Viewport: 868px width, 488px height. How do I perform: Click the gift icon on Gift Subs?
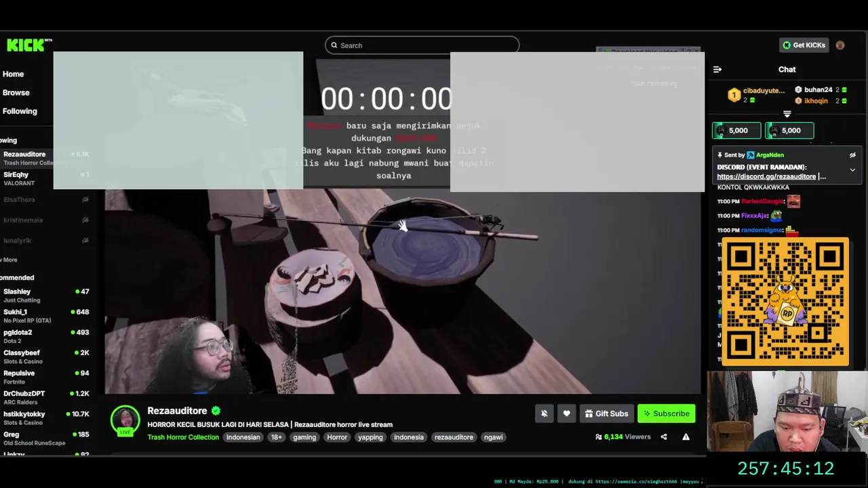pyautogui.click(x=589, y=413)
